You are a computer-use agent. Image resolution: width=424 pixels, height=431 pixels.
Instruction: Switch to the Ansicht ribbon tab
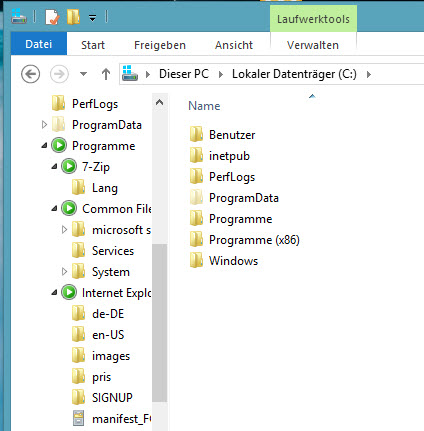[234, 45]
